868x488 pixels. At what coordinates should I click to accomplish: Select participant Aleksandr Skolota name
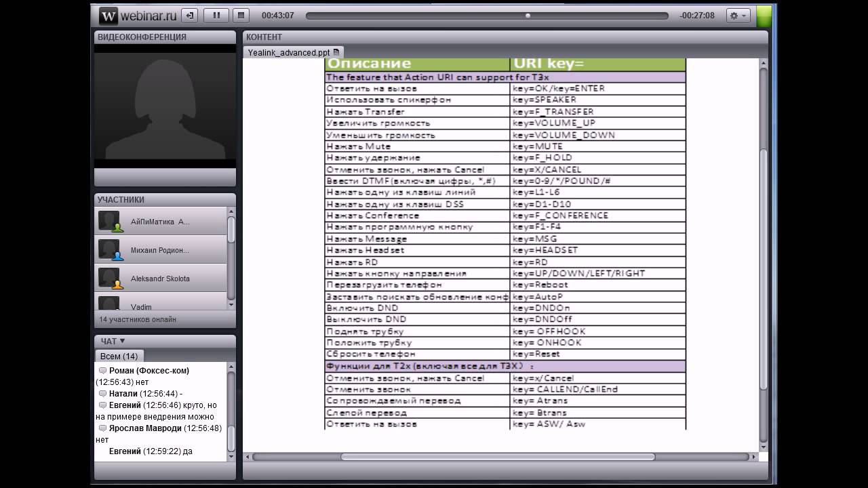click(160, 279)
